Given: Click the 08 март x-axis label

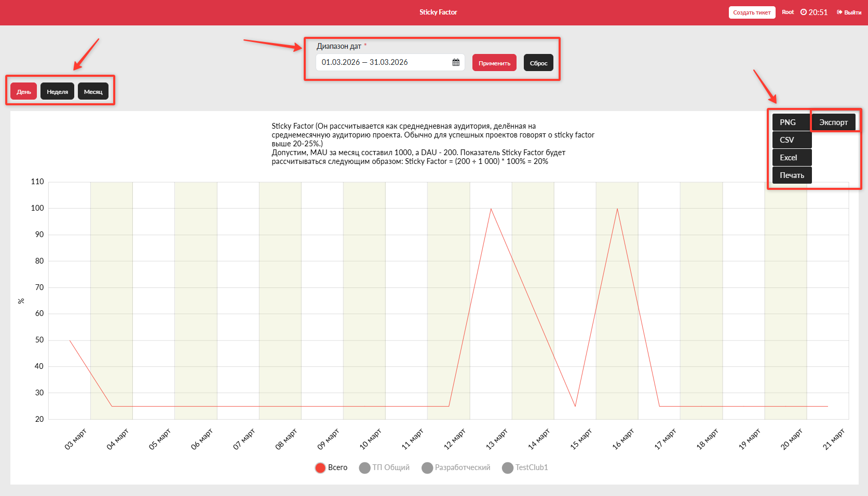Looking at the screenshot, I should 286,439.
